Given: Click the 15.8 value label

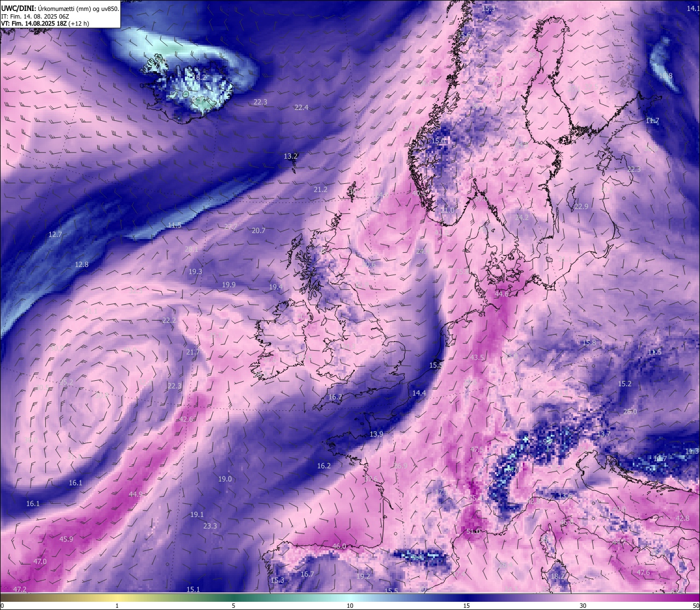Looking at the screenshot, I should point(589,342).
